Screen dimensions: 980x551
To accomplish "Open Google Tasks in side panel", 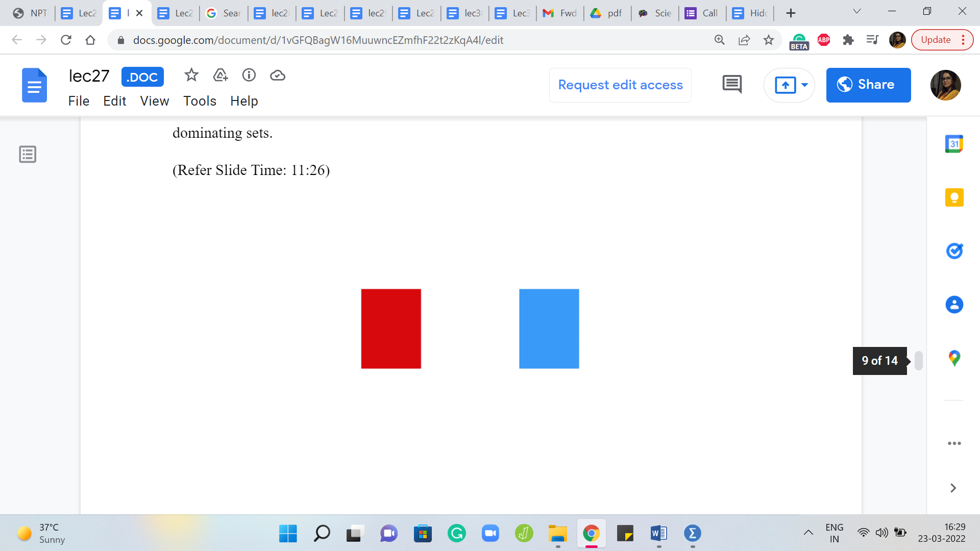I will [954, 251].
